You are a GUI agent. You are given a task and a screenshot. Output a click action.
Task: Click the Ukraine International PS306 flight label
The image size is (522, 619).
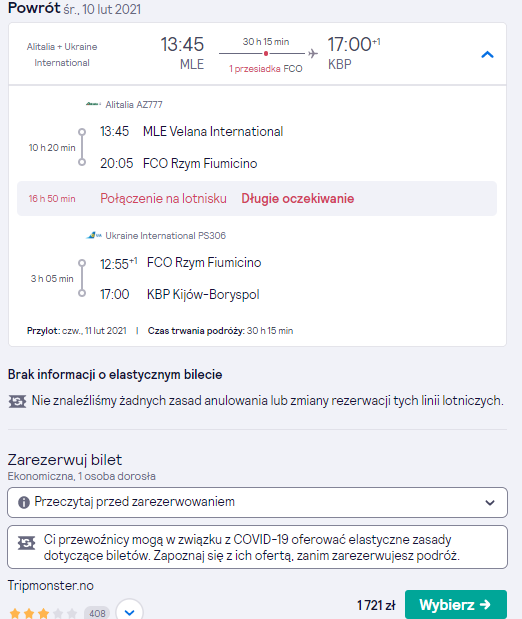tap(165, 236)
